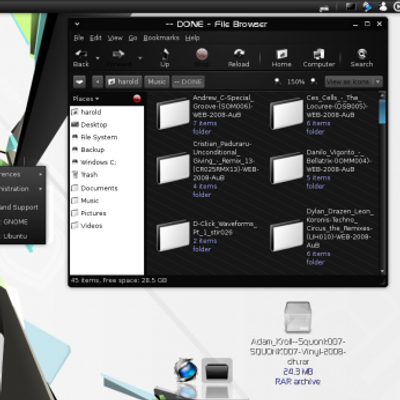Screen dimensions: 400x400
Task: Select Backup in the Places sidebar
Action: point(107,150)
